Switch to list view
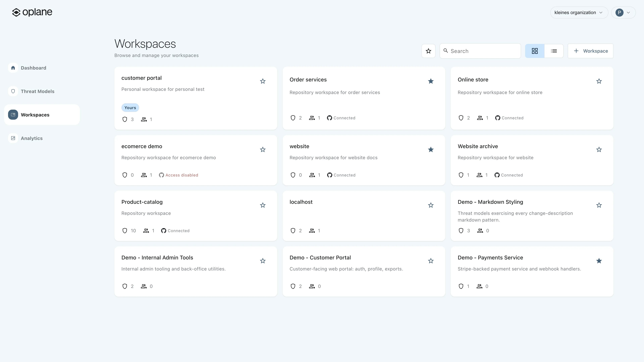This screenshot has height=362, width=644. (x=554, y=51)
